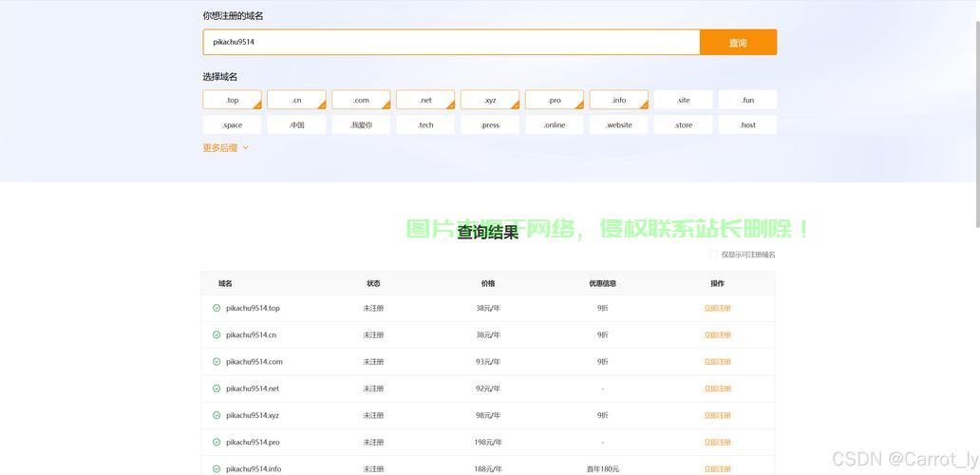Focus the domain name input containing pikachu9514
The height and width of the screenshot is (475, 980).
click(x=451, y=43)
